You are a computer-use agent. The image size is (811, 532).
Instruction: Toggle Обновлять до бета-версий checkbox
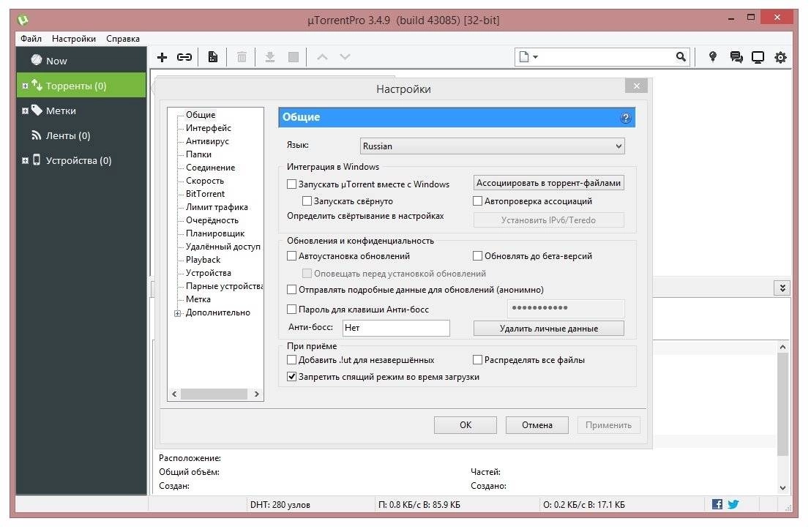click(x=477, y=256)
